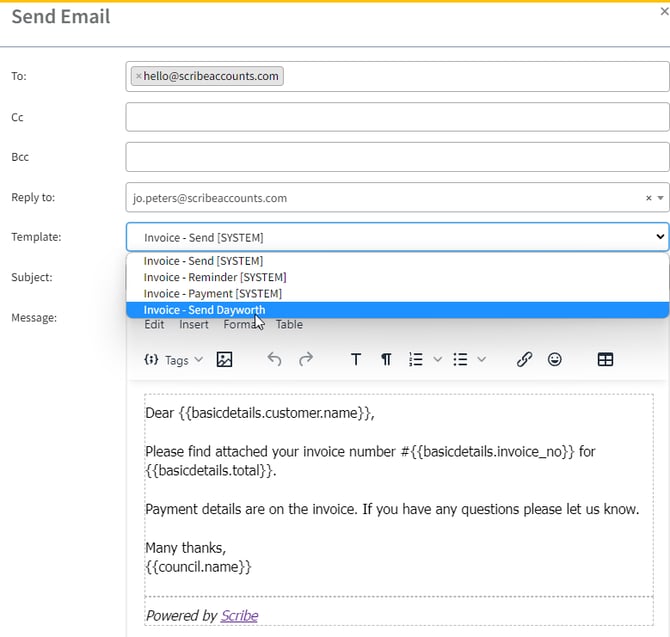Select Invoice - Send Dayworth template option
This screenshot has height=637, width=670.
click(204, 310)
